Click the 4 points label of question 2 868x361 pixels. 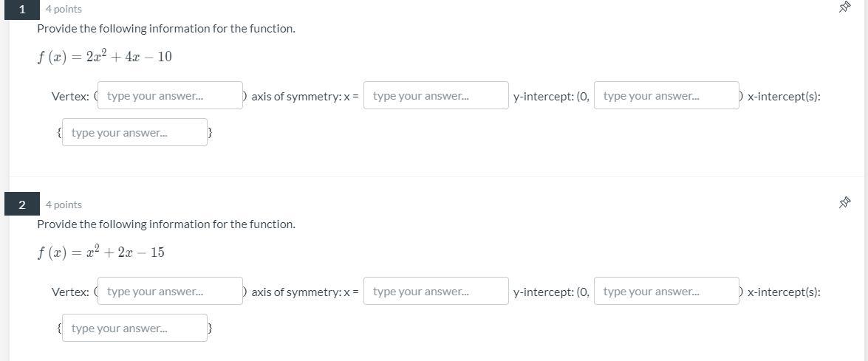(64, 204)
